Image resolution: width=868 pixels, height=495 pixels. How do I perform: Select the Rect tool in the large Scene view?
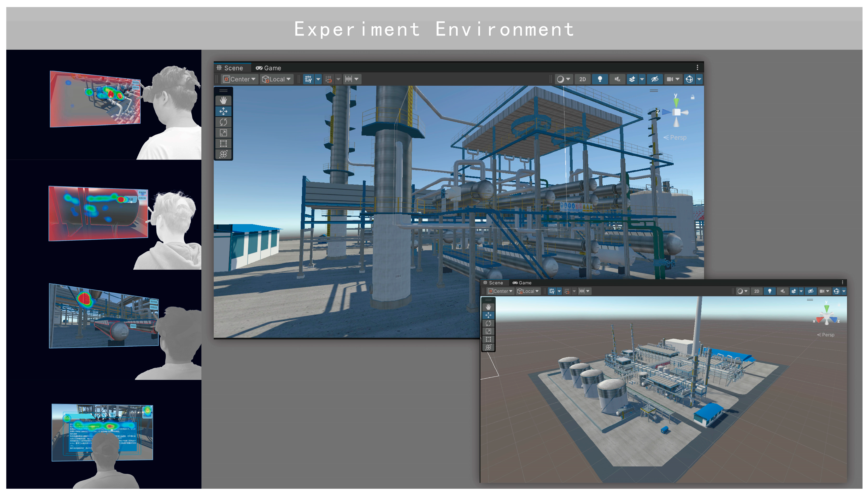point(223,144)
